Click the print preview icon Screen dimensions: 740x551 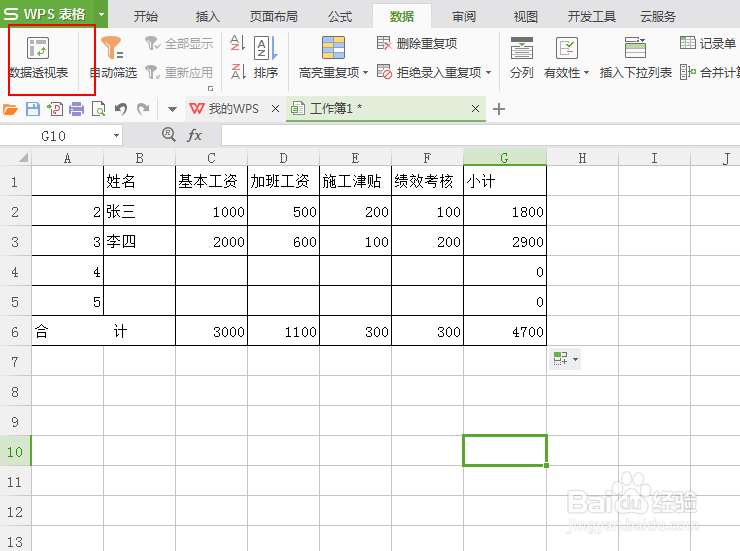(x=99, y=109)
